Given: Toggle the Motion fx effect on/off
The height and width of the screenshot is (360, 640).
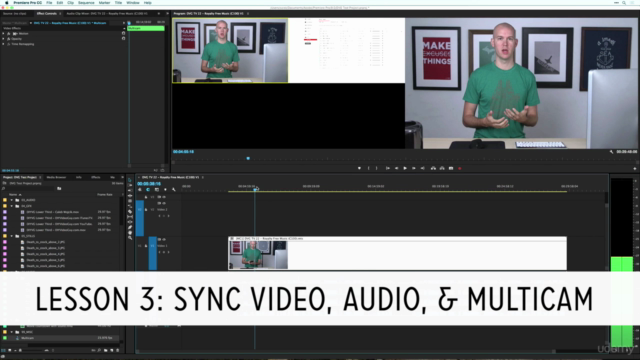Looking at the screenshot, I should pyautogui.click(x=9, y=33).
